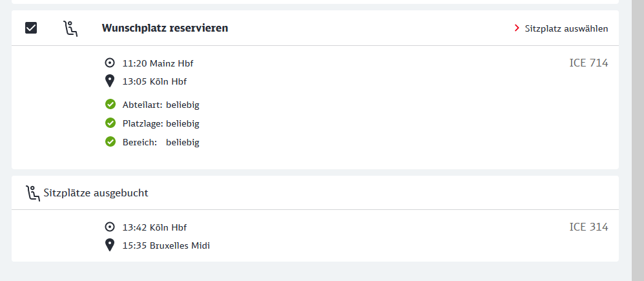Click the red chevron before Sitzplatz auswählen
The image size is (644, 281).
pyautogui.click(x=517, y=28)
